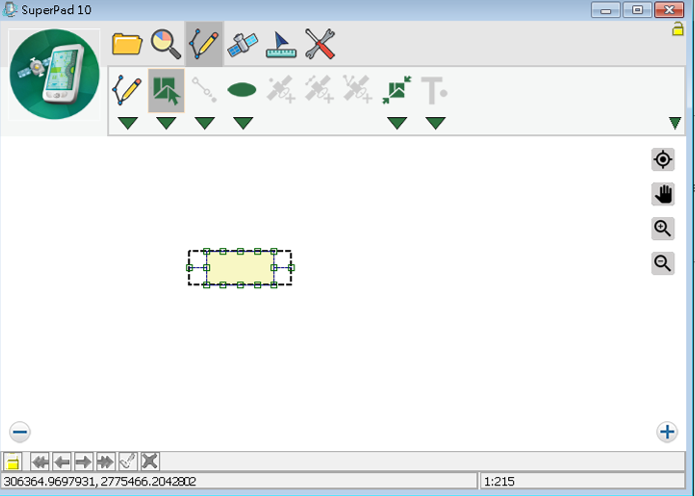The width and height of the screenshot is (695, 496).
Task: Expand dropdown under the ellipse tool
Action: (243, 123)
